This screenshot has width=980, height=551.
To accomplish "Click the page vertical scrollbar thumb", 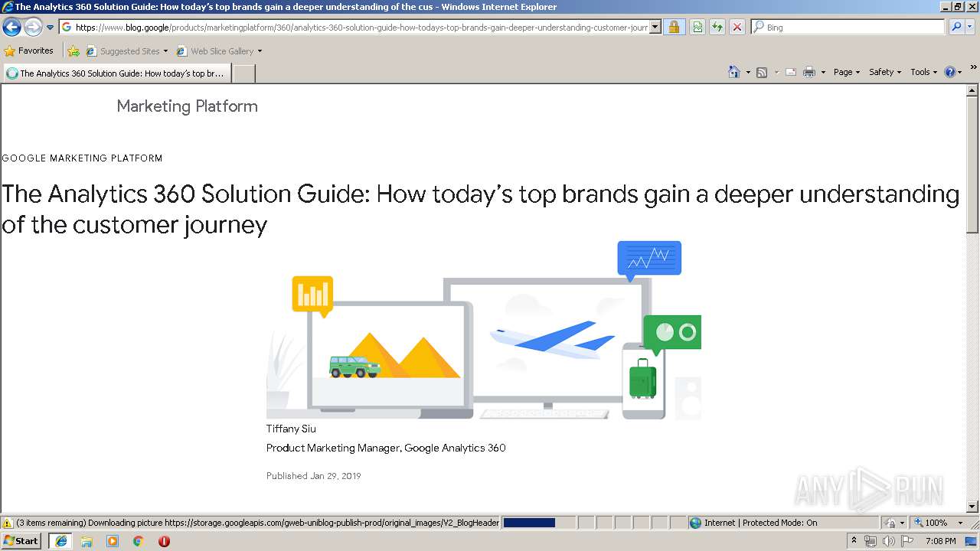I will [972, 165].
